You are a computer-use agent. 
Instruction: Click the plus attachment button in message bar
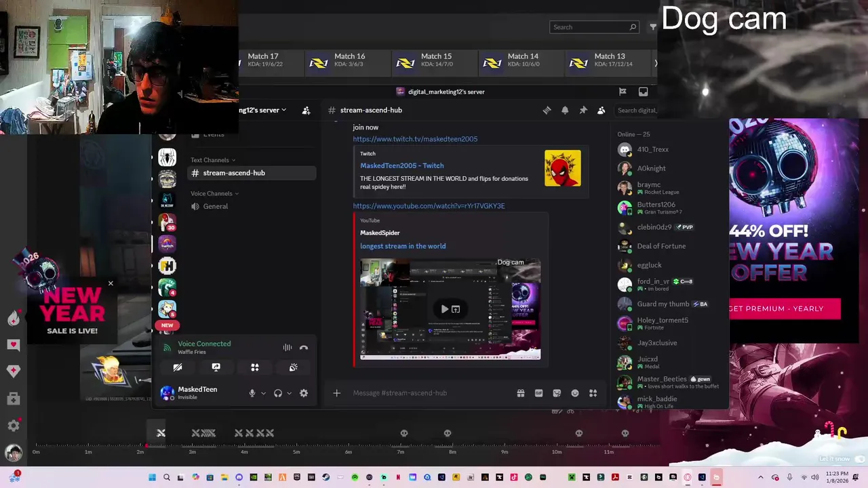[336, 393]
